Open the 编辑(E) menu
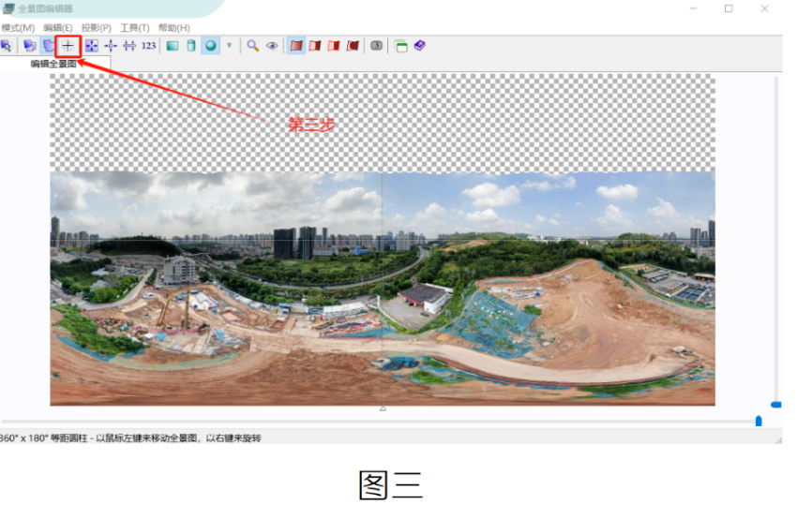This screenshot has height=519, width=812. (58, 28)
